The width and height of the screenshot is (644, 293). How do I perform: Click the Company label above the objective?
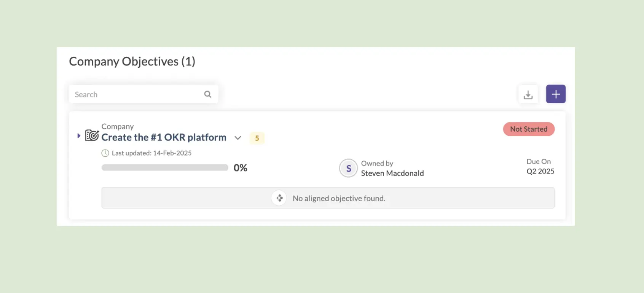pyautogui.click(x=117, y=126)
